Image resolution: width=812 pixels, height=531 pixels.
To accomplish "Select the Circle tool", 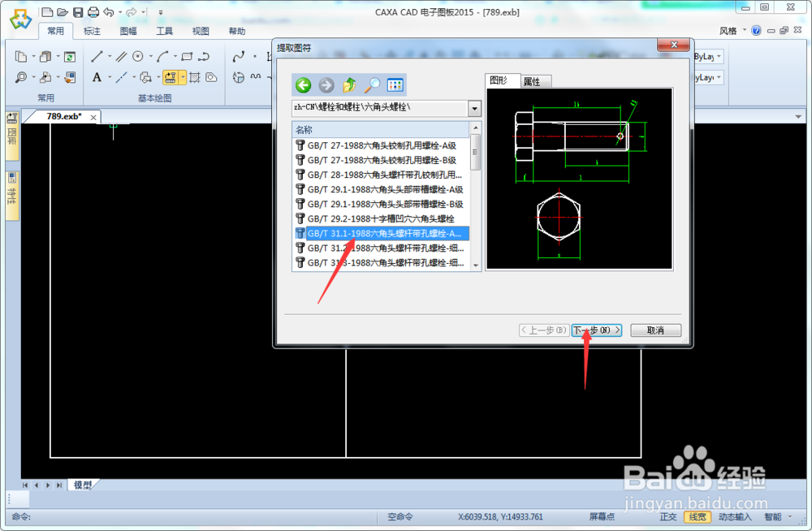I will click(138, 57).
